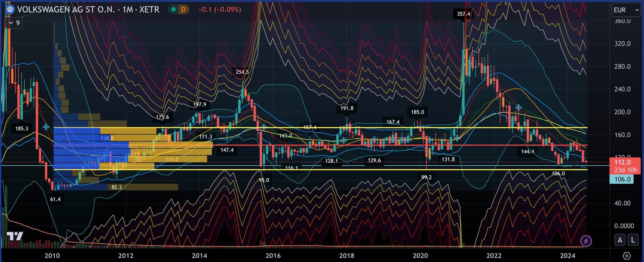Select the 254.5 peak price marker
Screen dimensions: 644x262
[242, 72]
